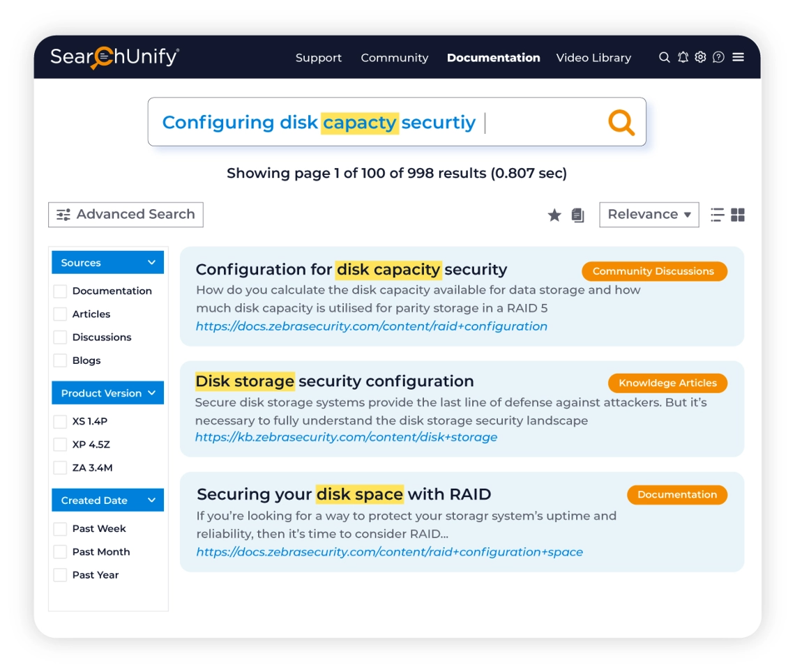Click the help question mark icon
The height and width of the screenshot is (672, 795).
pos(718,57)
